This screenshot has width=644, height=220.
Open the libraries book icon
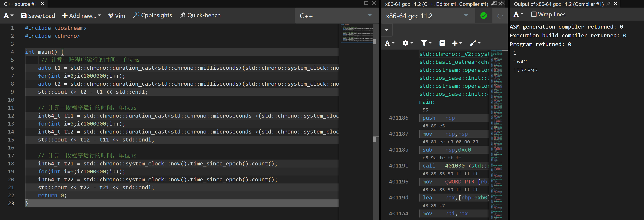(x=442, y=43)
